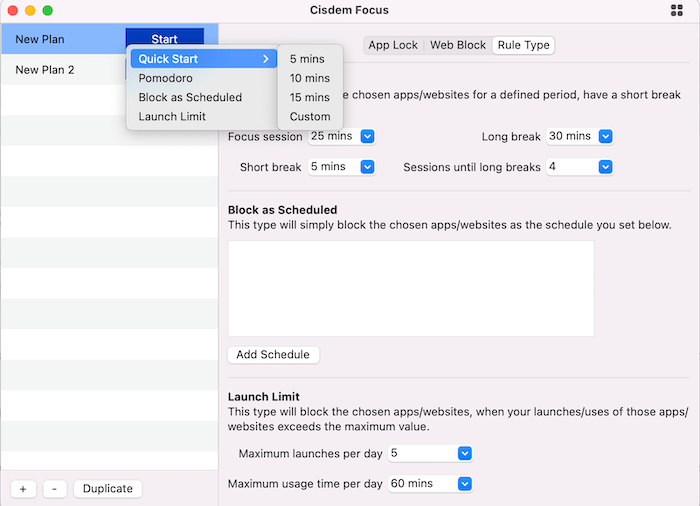The height and width of the screenshot is (506, 700).
Task: Click the Launch Limit section heading
Action: point(263,397)
